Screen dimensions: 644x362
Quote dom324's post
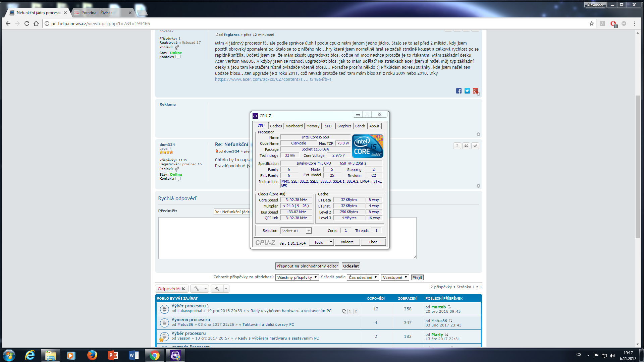point(466,146)
